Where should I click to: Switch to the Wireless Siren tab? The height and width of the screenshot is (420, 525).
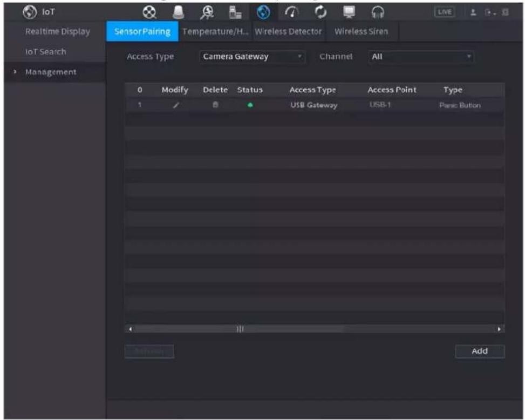click(x=362, y=31)
